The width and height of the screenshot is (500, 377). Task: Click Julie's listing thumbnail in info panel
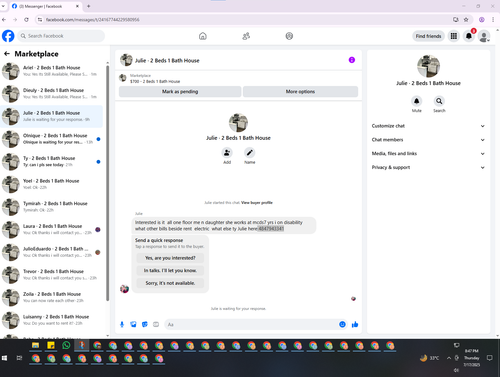(428, 66)
